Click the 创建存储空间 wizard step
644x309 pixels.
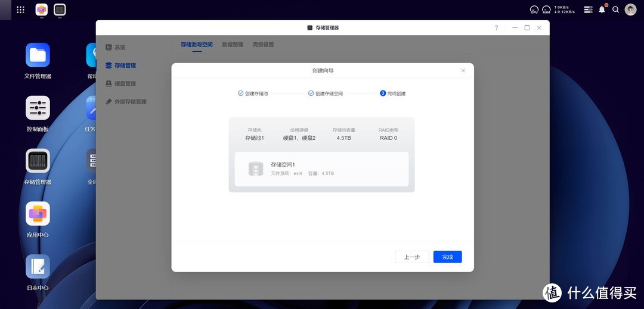click(326, 93)
